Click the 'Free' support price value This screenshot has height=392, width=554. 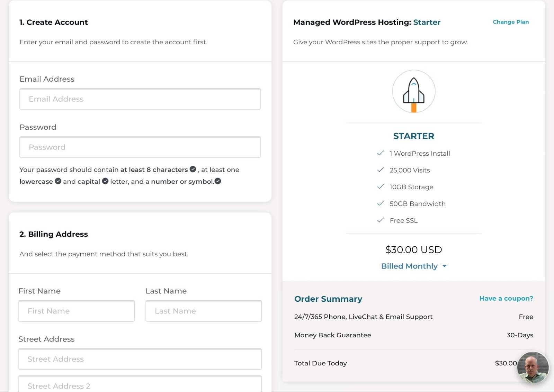click(x=526, y=317)
